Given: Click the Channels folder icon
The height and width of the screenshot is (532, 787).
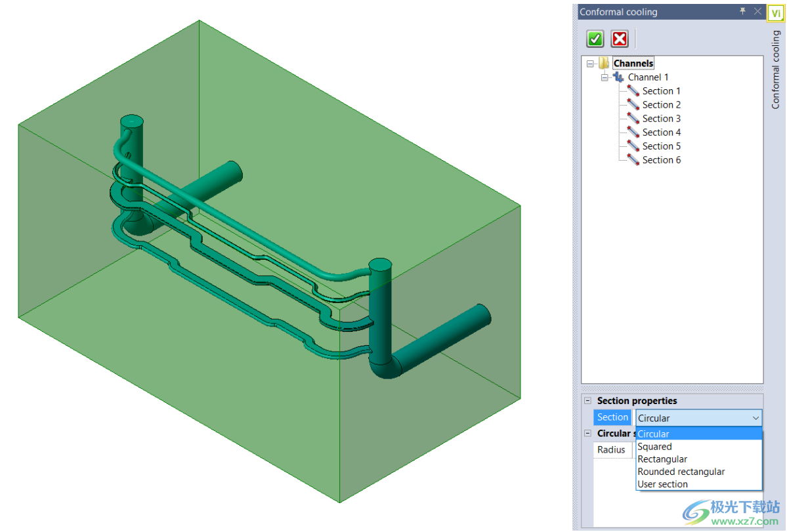Looking at the screenshot, I should 604,63.
